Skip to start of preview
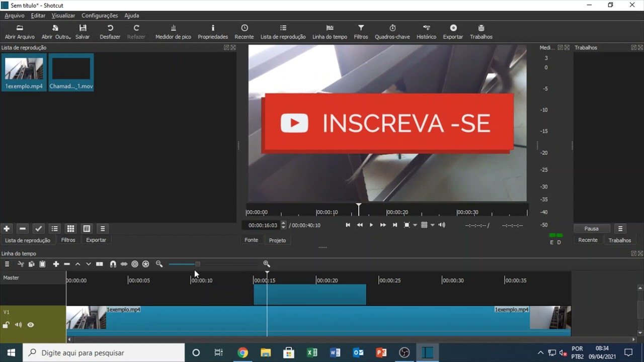 point(348,225)
